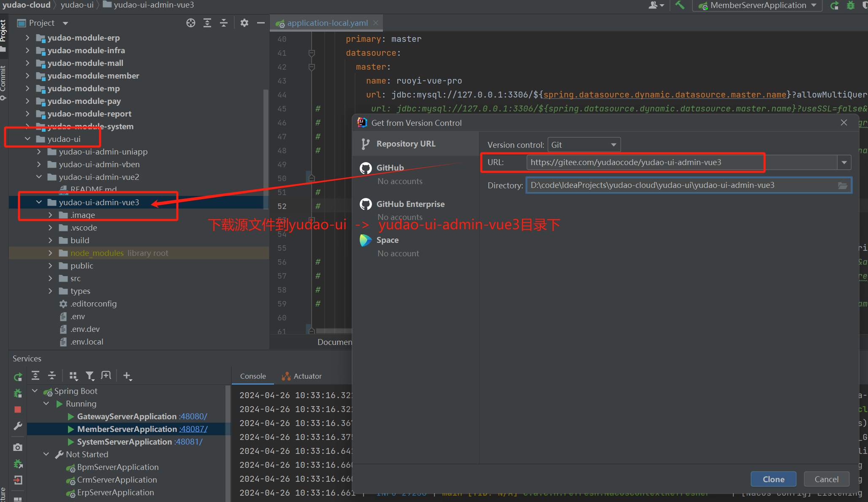Select the application-local.yaml editor tab
The width and height of the screenshot is (868, 502).
click(327, 23)
